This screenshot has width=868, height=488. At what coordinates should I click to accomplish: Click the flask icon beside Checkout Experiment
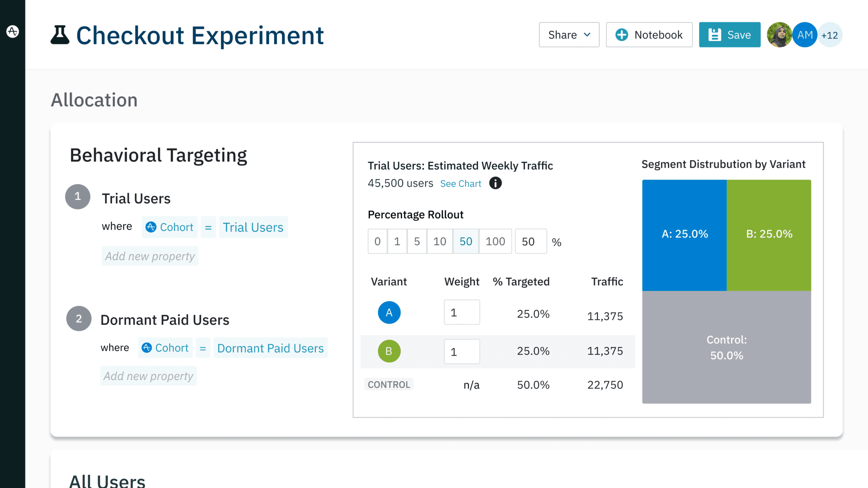click(60, 35)
